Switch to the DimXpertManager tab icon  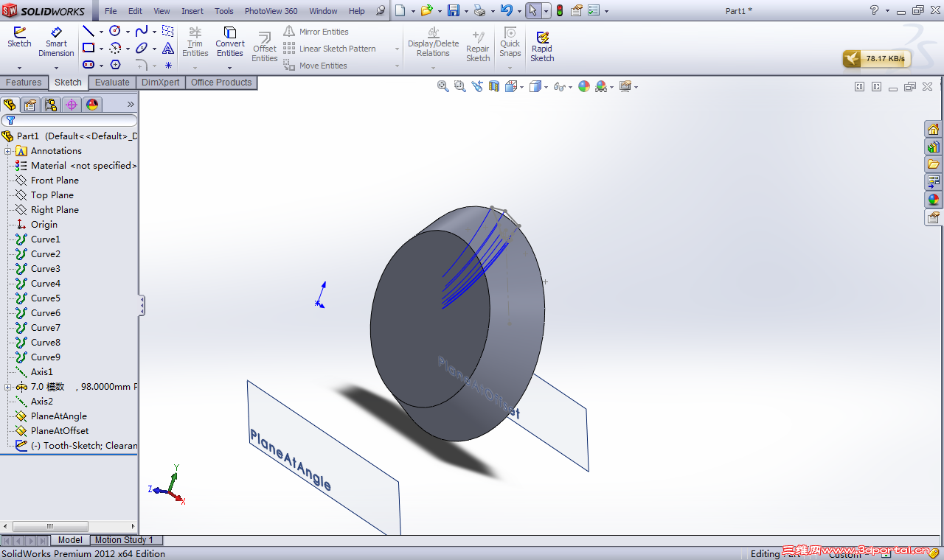(72, 105)
